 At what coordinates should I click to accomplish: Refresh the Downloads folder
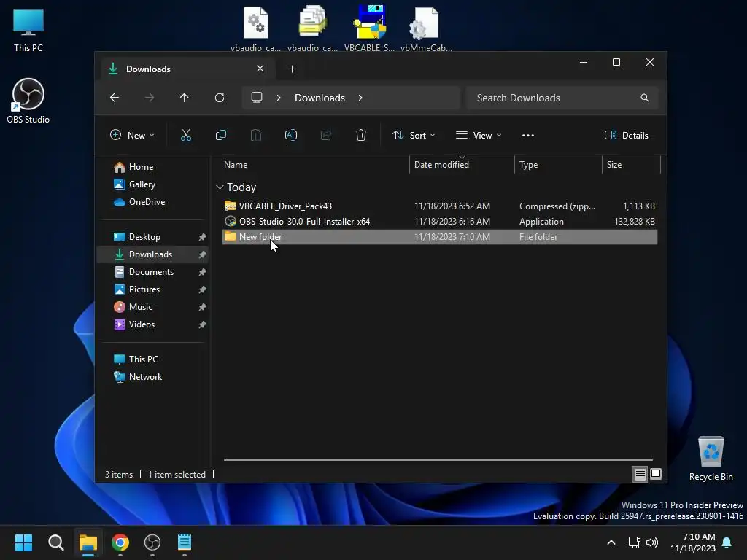[219, 98]
